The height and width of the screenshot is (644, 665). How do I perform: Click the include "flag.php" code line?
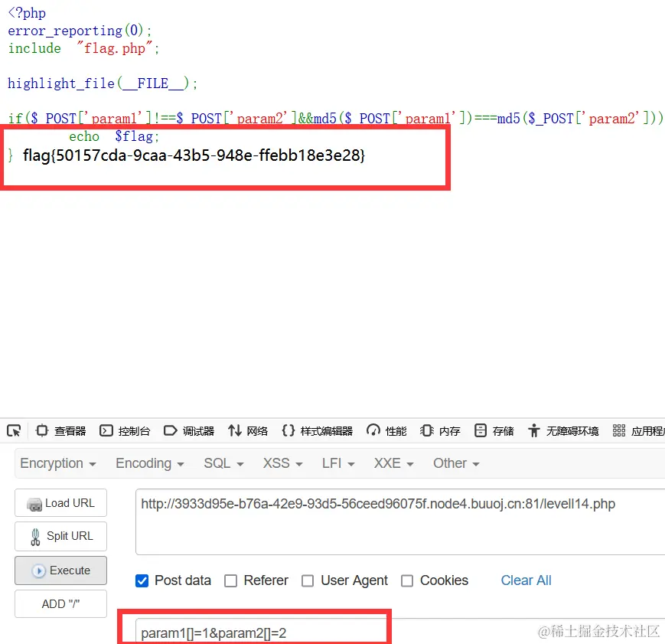(84, 48)
